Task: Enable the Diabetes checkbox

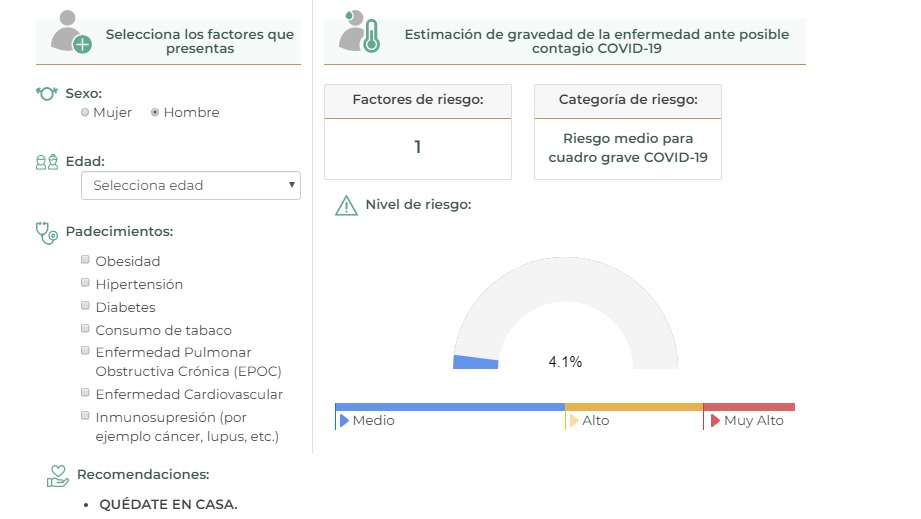Action: pos(85,306)
